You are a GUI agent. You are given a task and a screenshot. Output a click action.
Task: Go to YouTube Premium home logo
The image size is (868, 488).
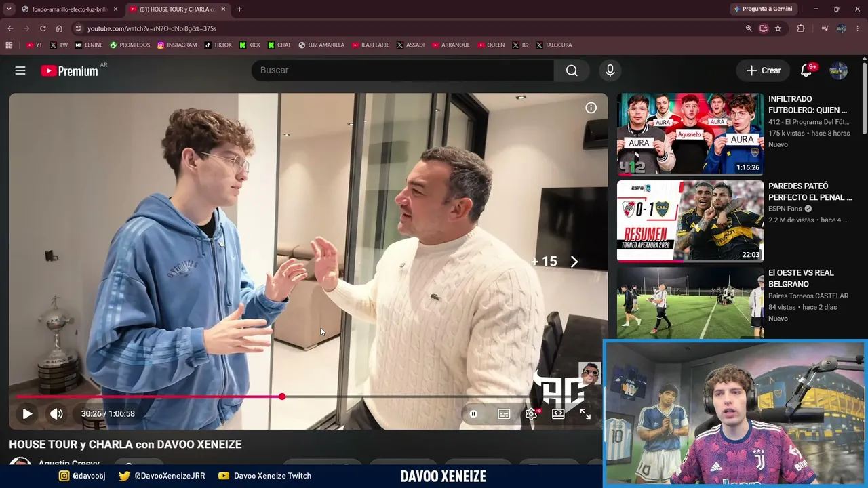click(69, 70)
